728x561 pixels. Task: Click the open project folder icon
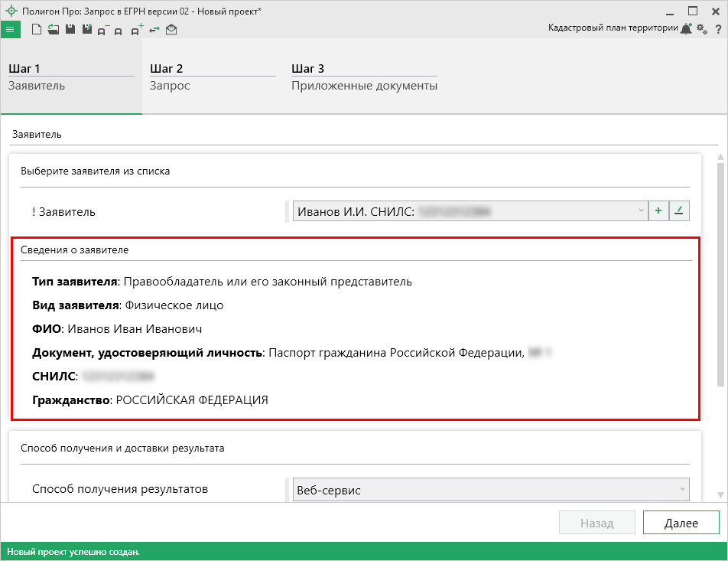53,30
